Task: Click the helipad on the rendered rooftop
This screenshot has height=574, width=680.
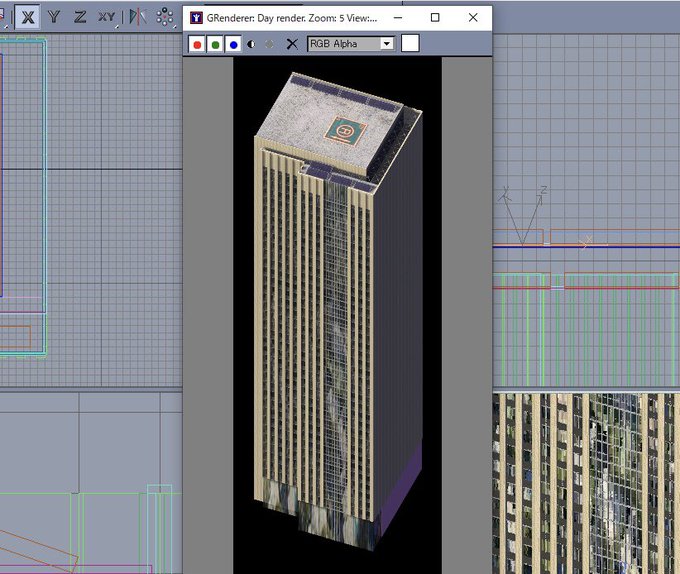Action: (345, 130)
